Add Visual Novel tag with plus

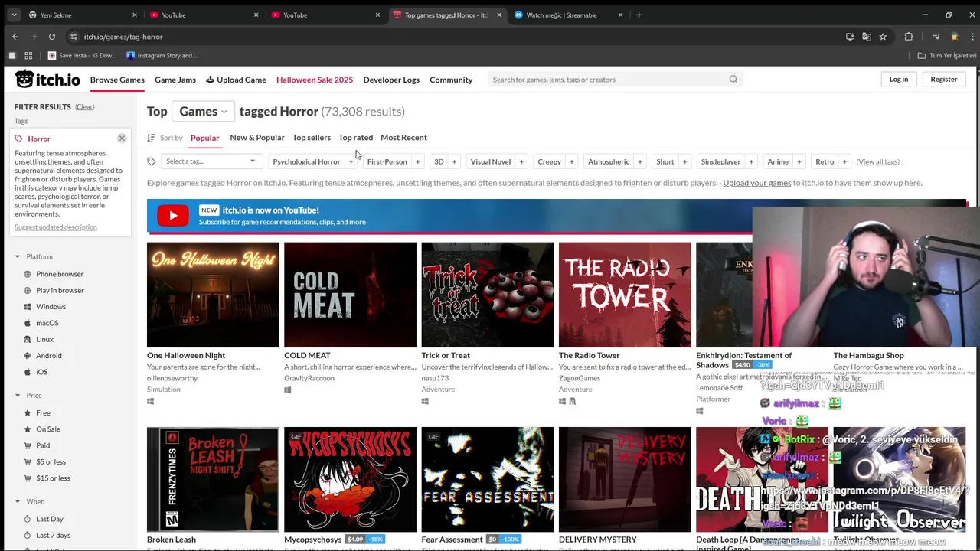pos(521,162)
